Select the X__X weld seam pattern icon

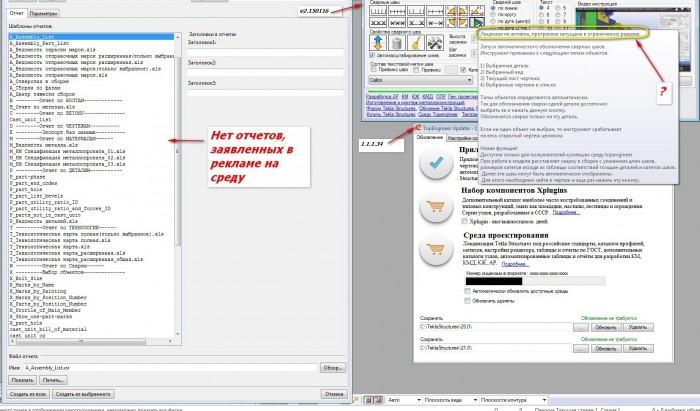[x=416, y=22]
